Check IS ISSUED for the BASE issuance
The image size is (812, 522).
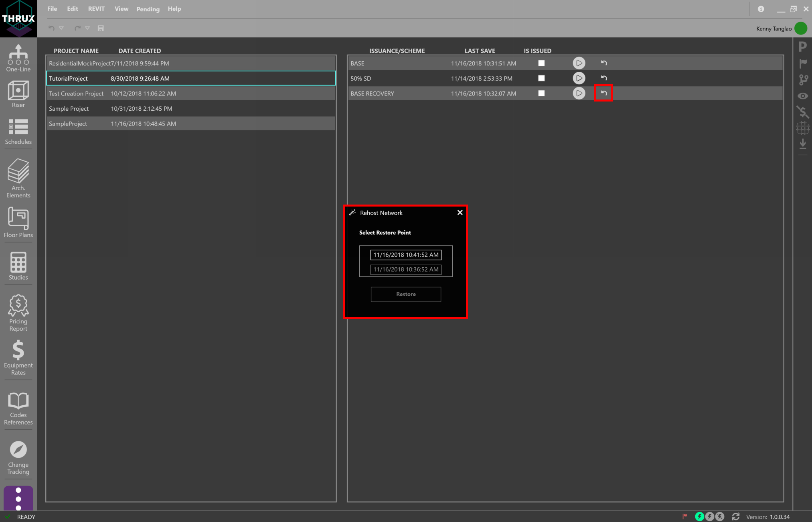(x=541, y=63)
